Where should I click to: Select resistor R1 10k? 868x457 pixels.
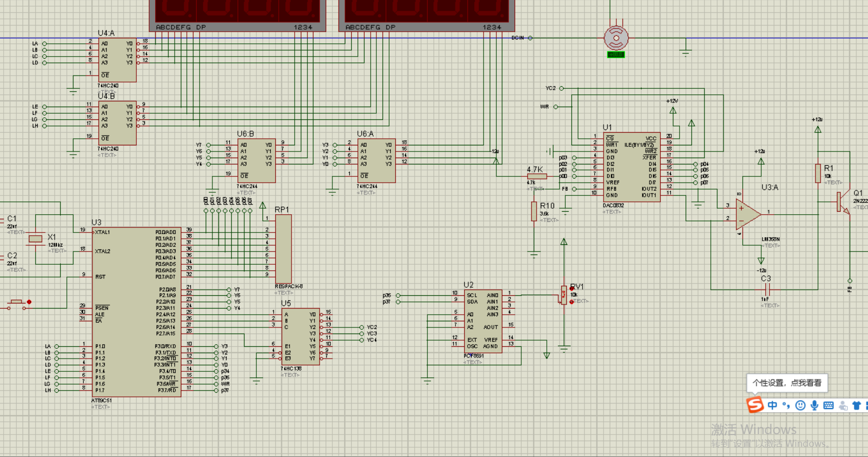[818, 173]
